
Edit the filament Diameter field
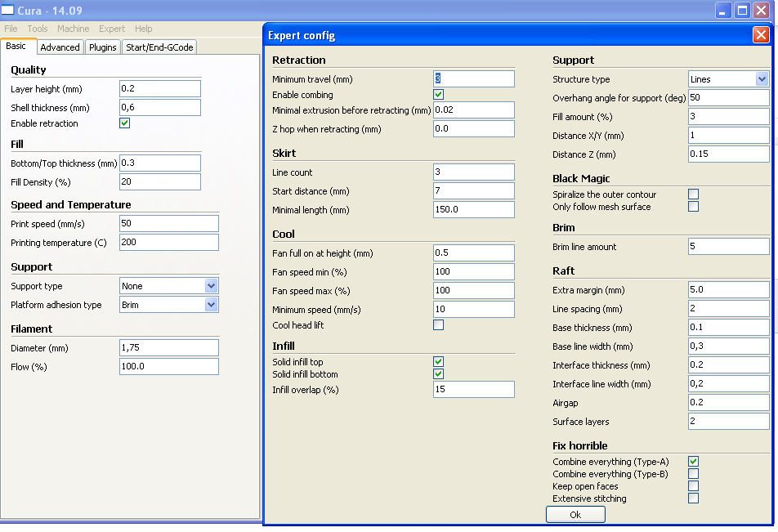tap(168, 348)
